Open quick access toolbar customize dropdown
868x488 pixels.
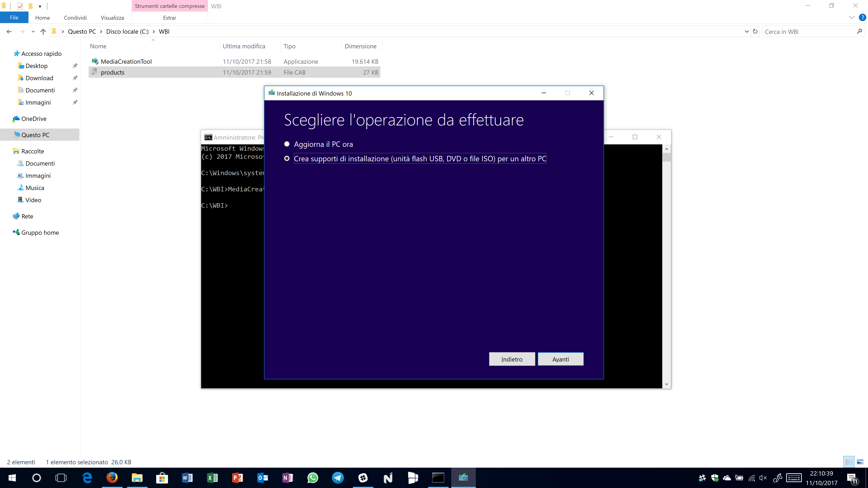(40, 6)
